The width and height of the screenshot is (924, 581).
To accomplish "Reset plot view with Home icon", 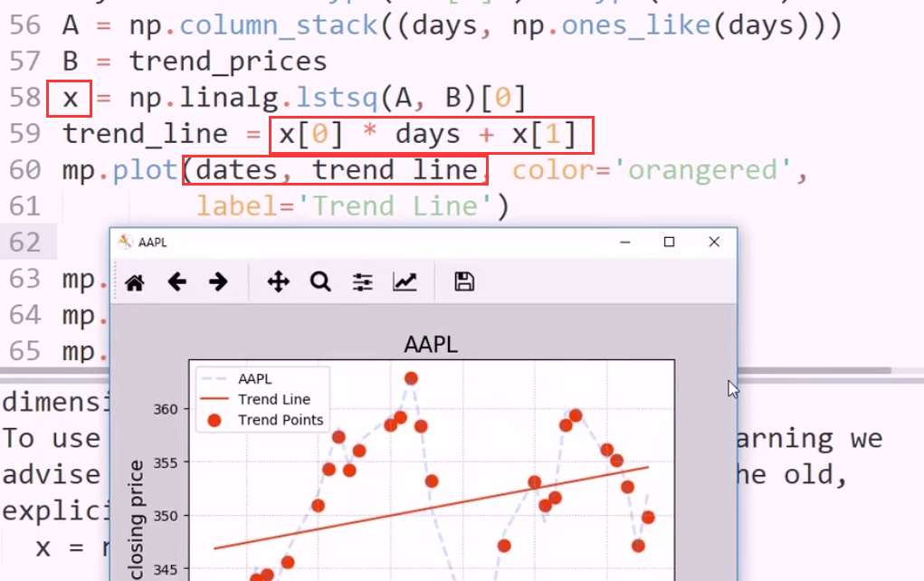I will coord(134,282).
